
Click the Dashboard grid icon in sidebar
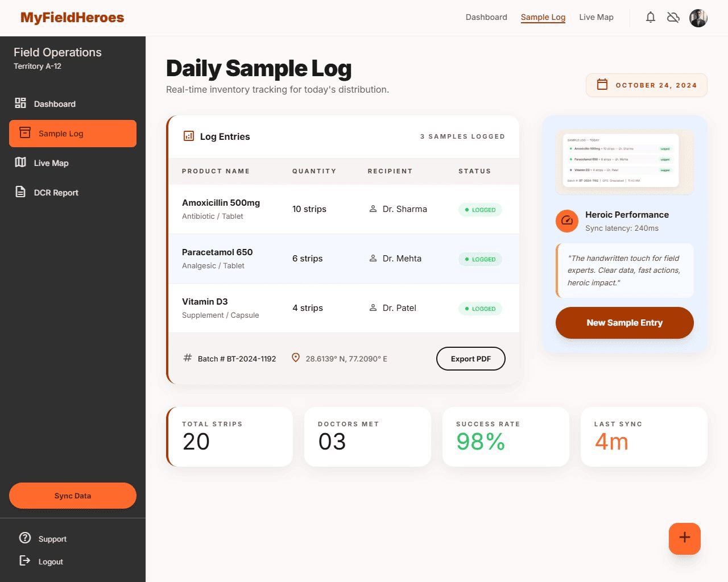pos(20,103)
